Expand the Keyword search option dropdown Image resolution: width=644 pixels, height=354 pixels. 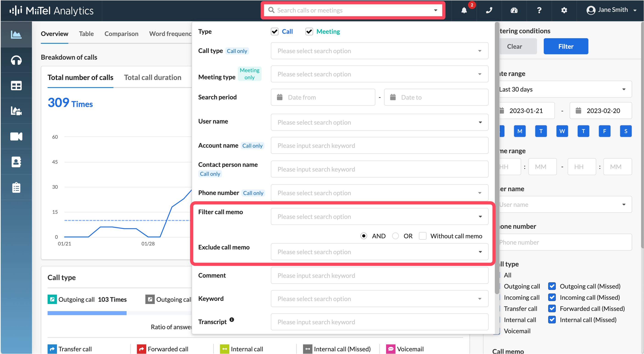pos(379,299)
